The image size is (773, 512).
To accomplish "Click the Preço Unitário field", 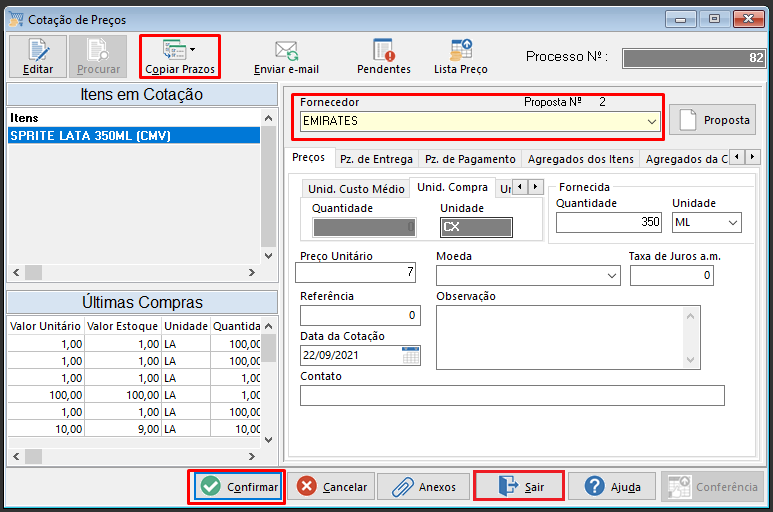I will pos(355,273).
